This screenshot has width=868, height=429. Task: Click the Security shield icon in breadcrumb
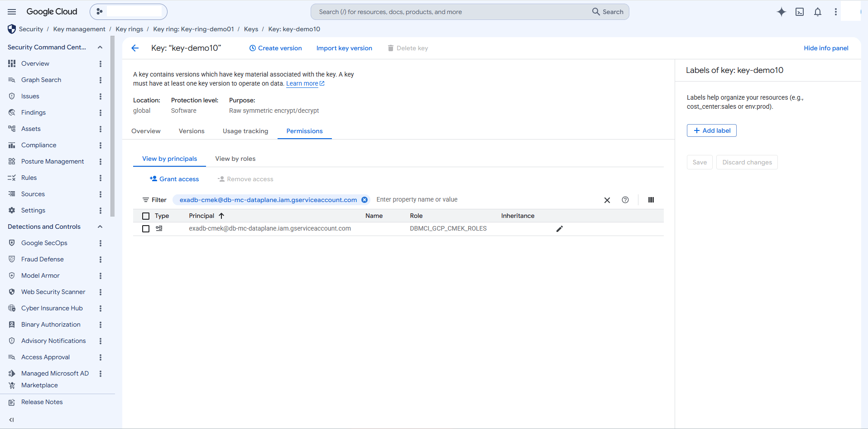12,29
